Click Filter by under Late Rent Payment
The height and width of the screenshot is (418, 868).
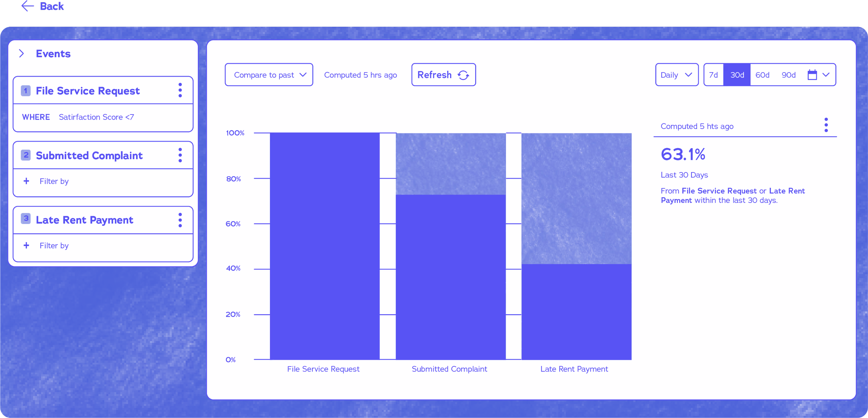[54, 245]
